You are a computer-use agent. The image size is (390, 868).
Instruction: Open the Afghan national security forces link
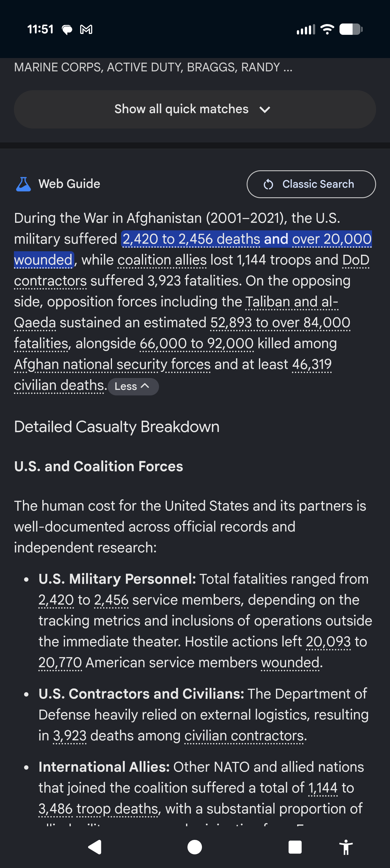112,364
